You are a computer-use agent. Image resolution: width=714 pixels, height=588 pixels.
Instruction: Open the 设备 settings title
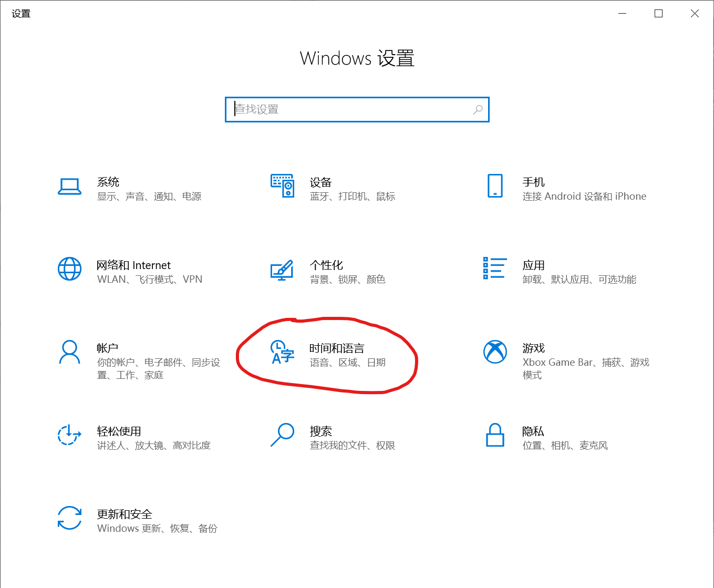click(320, 182)
